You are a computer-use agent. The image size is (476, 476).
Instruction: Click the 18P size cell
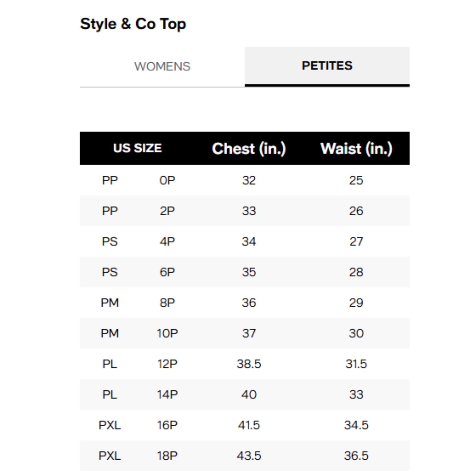pyautogui.click(x=167, y=456)
